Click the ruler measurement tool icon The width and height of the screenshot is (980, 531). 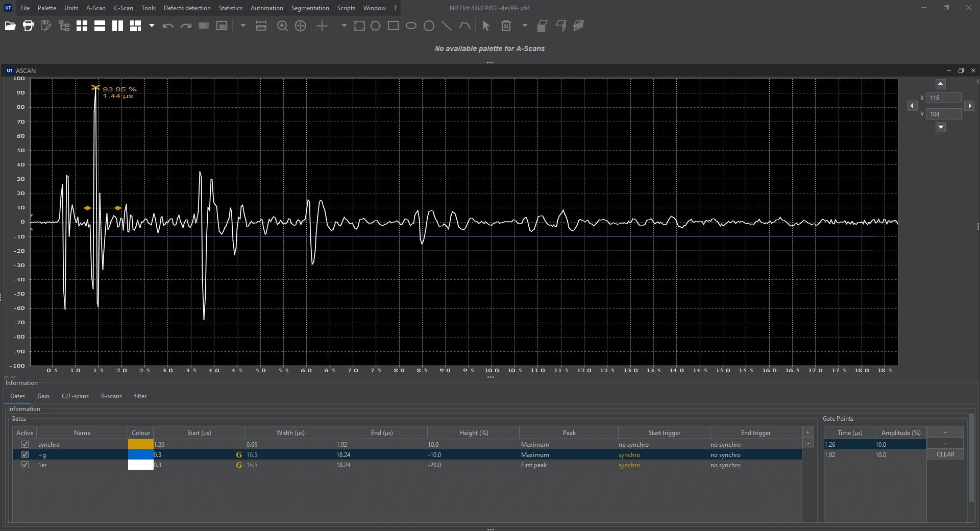pyautogui.click(x=261, y=26)
